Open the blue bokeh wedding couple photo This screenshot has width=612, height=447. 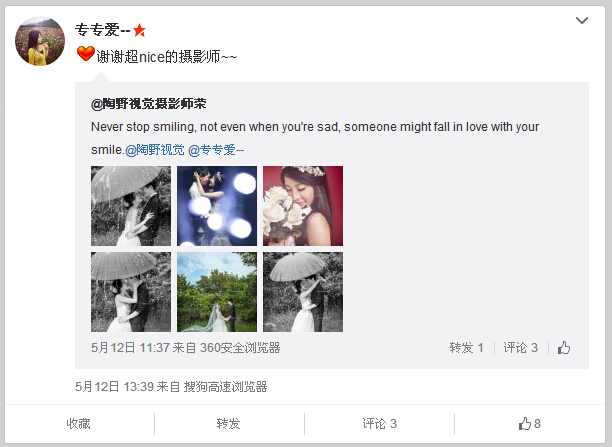(217, 206)
